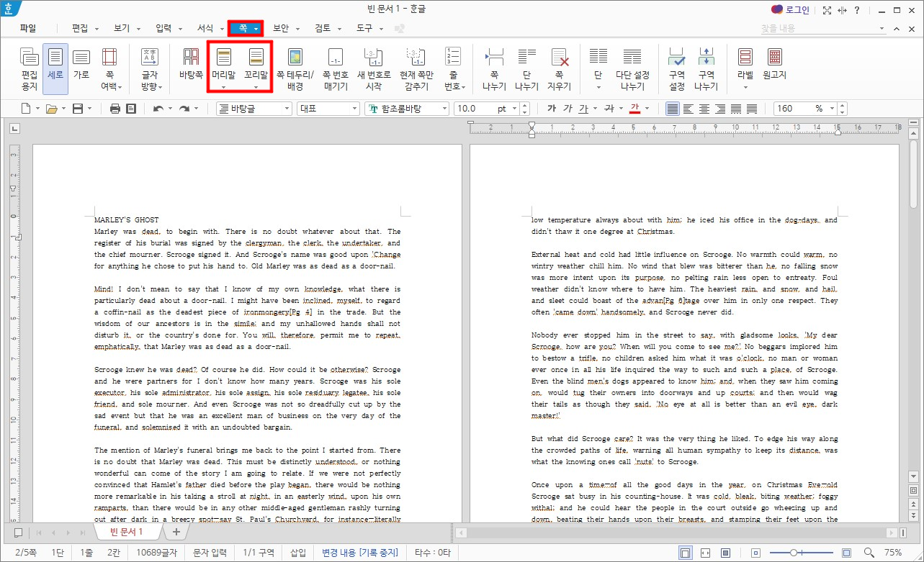Click 새 번호로 시작 icon
924x562 pixels.
(x=374, y=68)
